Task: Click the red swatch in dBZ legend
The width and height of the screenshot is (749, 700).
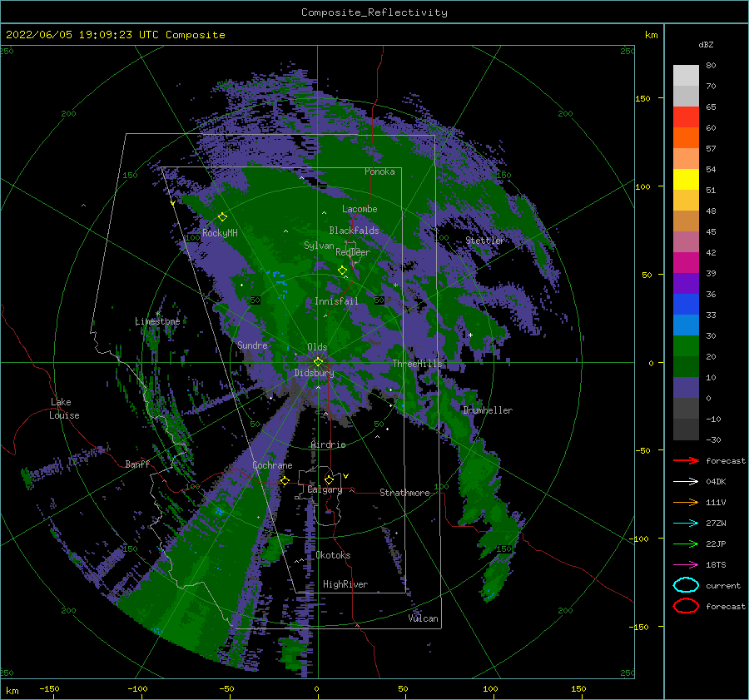Action: coord(686,117)
